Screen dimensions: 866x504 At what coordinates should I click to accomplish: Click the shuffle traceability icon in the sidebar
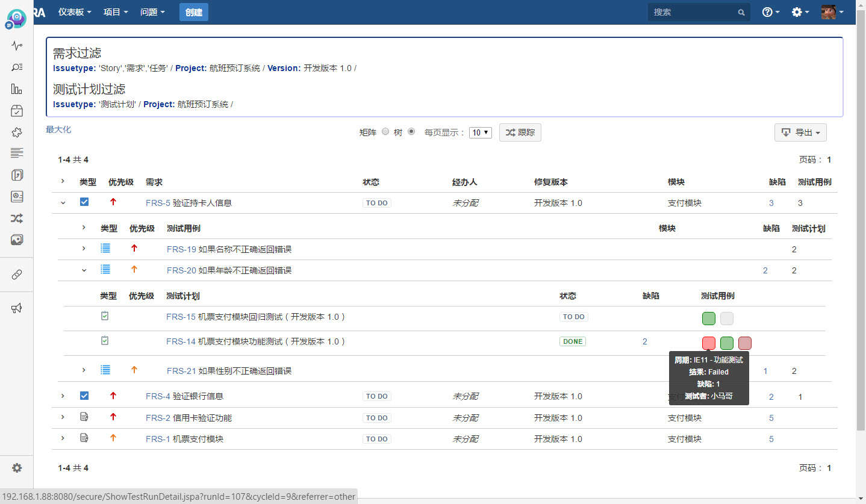click(x=17, y=218)
